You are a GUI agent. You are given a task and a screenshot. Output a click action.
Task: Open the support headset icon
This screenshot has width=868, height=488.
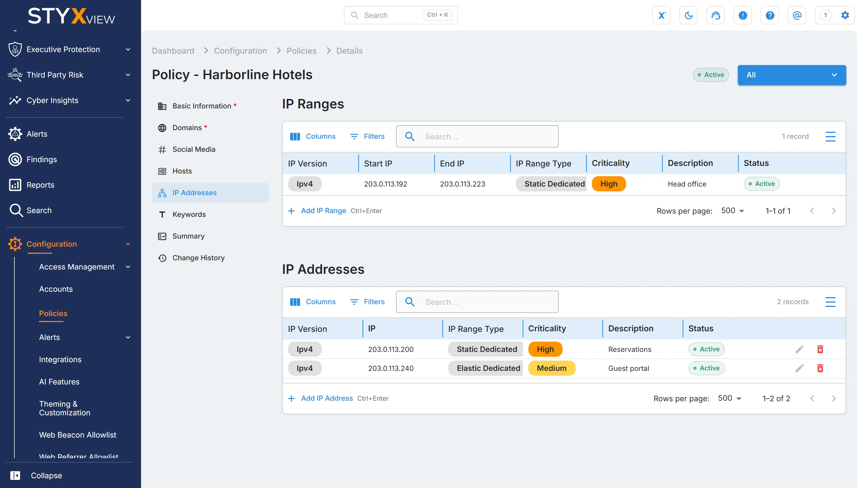(715, 15)
